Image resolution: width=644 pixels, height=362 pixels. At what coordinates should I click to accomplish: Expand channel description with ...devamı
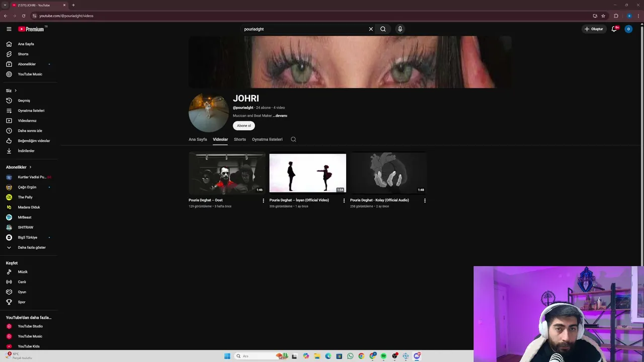click(x=280, y=116)
